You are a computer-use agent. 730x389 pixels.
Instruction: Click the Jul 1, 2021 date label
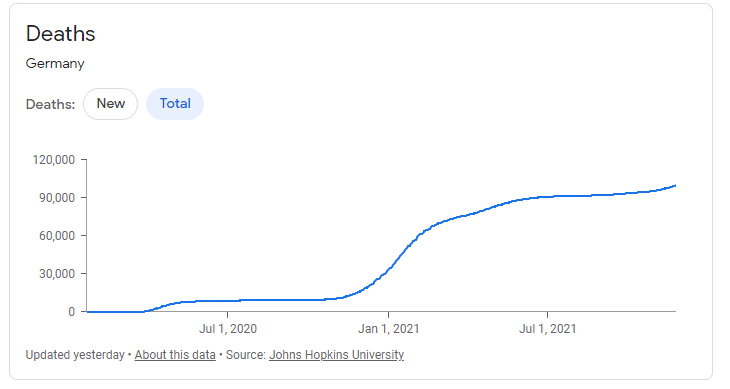click(548, 329)
